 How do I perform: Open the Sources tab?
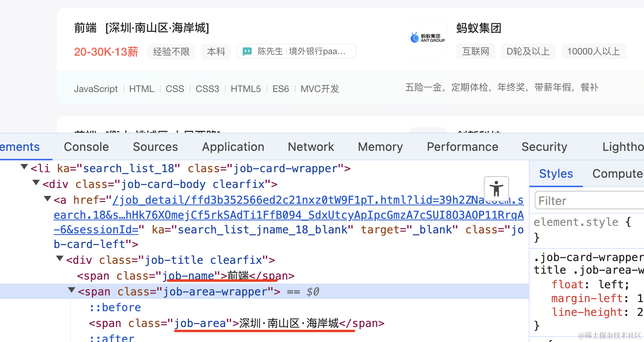[x=155, y=147]
